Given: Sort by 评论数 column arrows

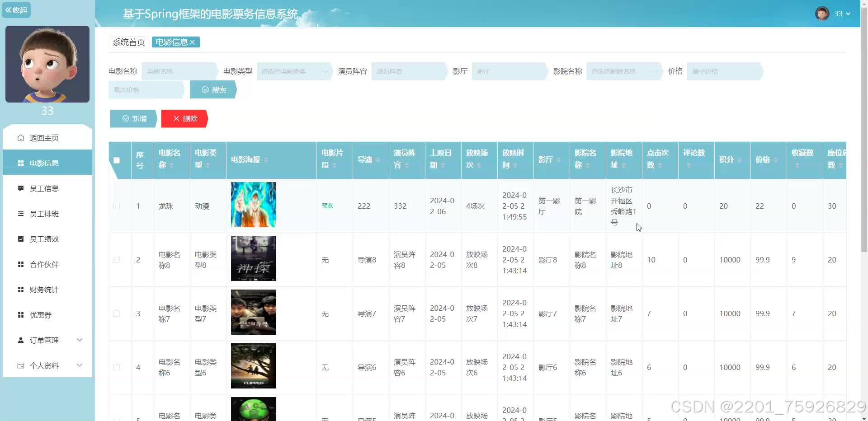Looking at the screenshot, I should click(689, 165).
